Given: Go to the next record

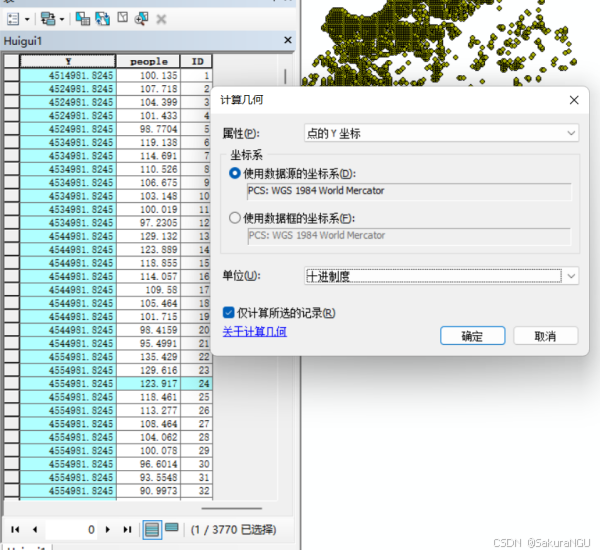Looking at the screenshot, I should tap(108, 530).
